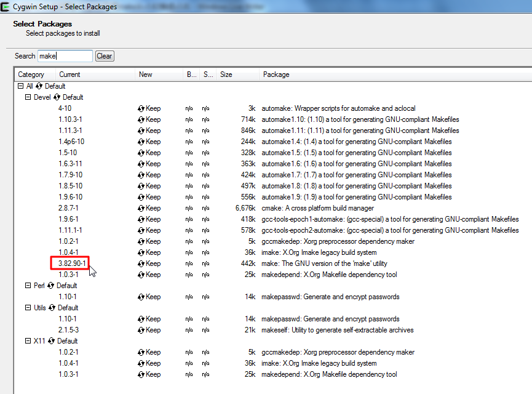Select the cmake package description text
This screenshot has height=394, width=532.
click(317, 208)
